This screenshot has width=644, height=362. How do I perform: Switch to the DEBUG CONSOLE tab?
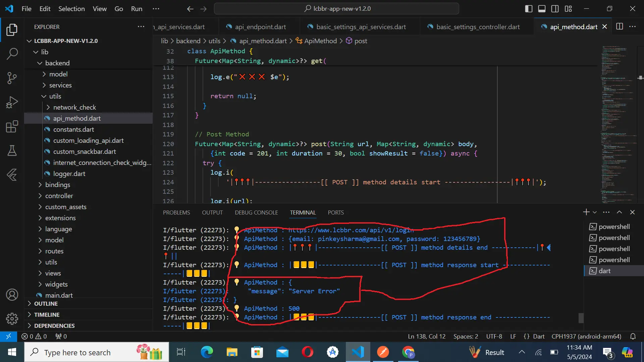click(256, 213)
